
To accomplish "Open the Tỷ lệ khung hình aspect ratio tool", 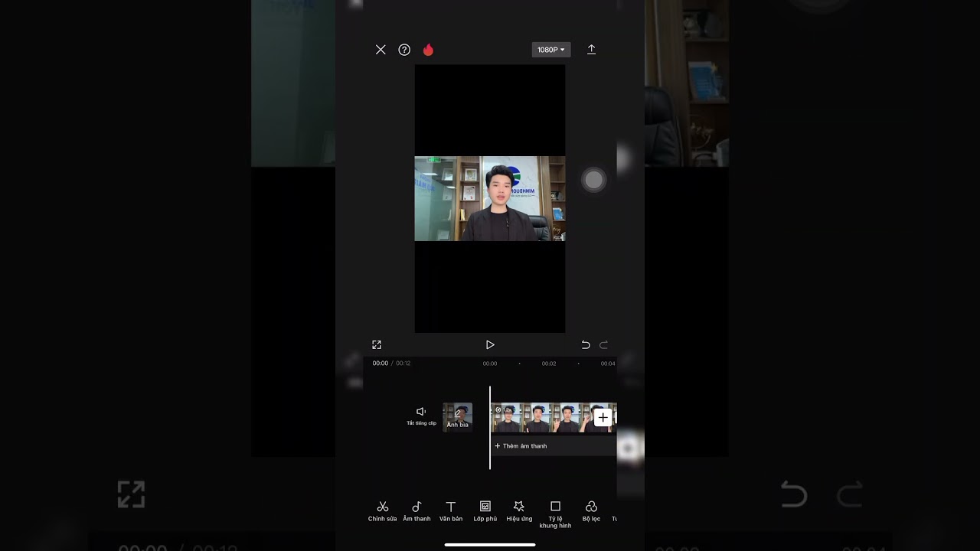I will click(554, 510).
